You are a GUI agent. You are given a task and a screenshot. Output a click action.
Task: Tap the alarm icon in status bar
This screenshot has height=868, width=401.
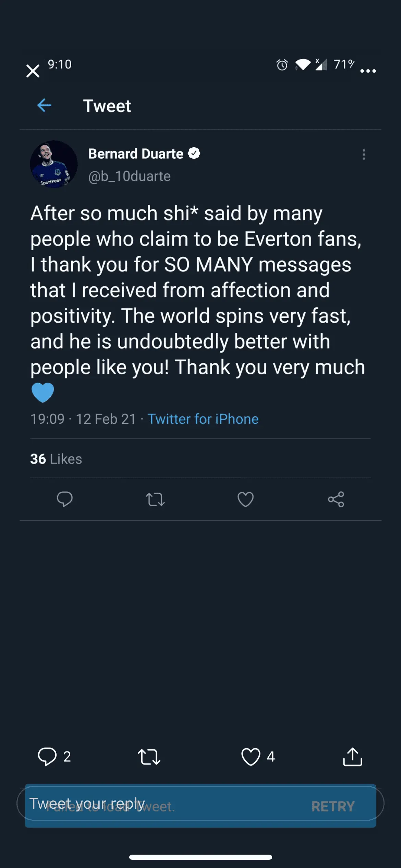[282, 65]
